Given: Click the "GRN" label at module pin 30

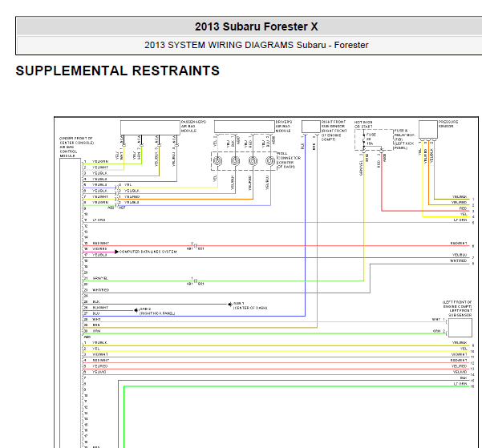Looking at the screenshot, I should [96, 331].
